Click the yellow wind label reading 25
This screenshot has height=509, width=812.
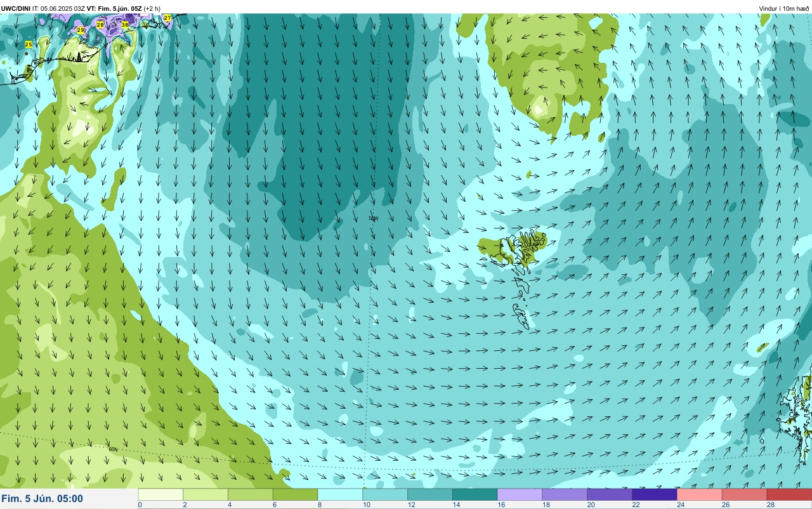28,44
